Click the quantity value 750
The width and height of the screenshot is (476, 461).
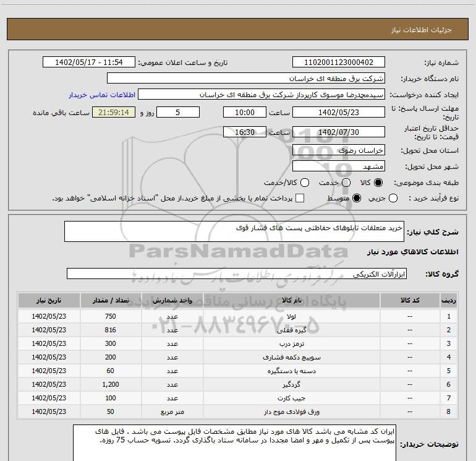(111, 316)
